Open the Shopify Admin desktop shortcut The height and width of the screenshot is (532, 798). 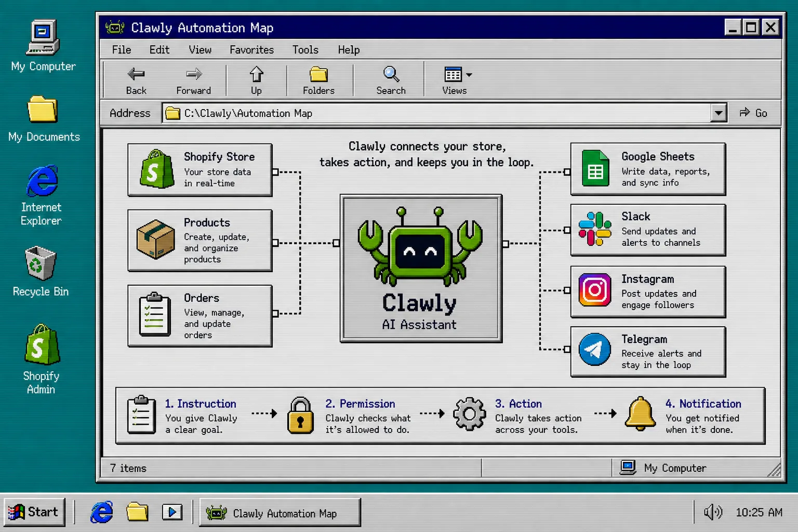coord(42,344)
